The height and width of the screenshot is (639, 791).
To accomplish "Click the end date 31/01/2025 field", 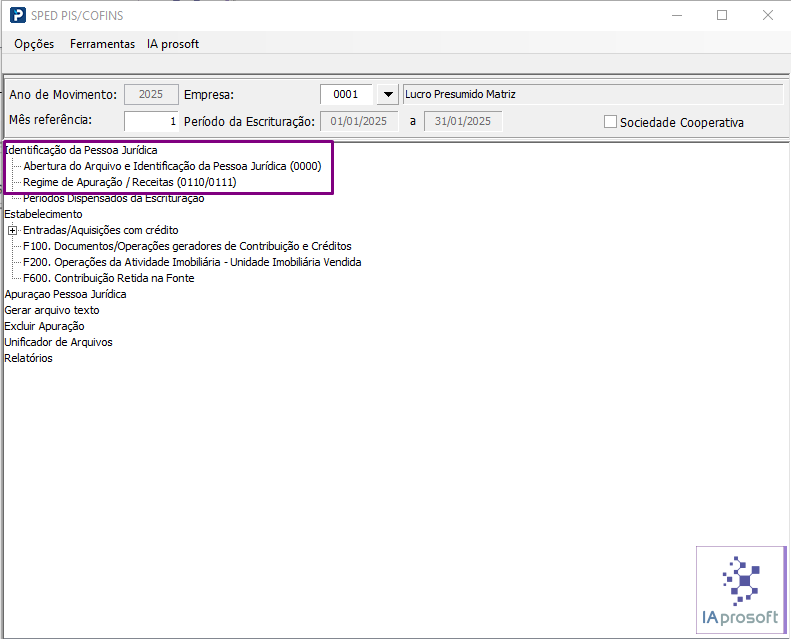I will point(463,122).
